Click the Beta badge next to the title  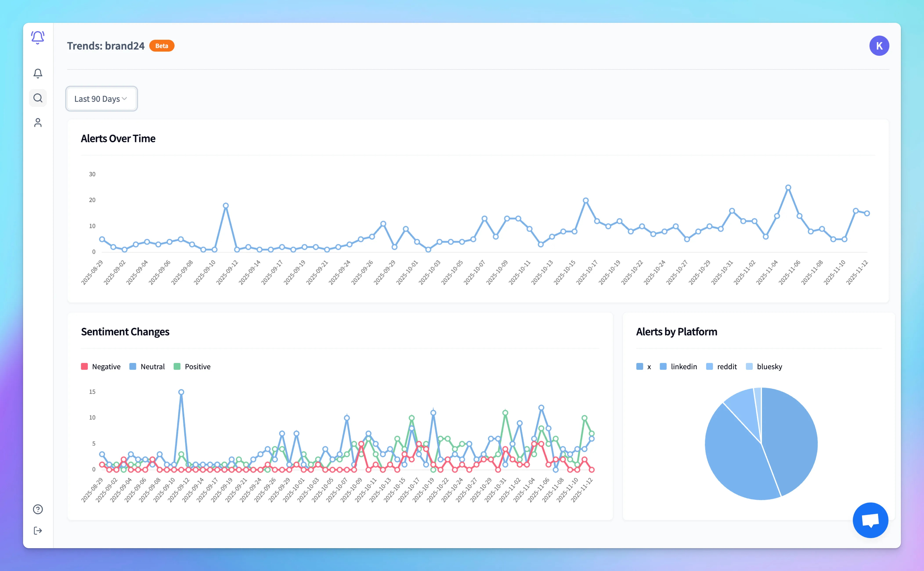pos(161,46)
